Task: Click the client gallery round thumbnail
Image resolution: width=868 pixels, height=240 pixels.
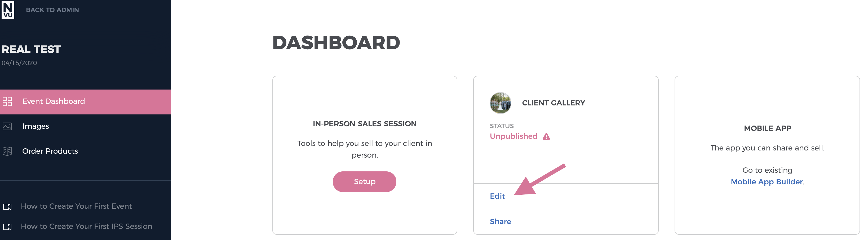Action: (501, 103)
